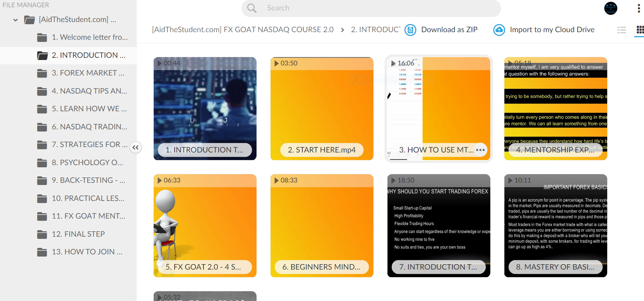Switch to list view
Image resolution: width=644 pixels, height=301 pixels.
point(622,30)
